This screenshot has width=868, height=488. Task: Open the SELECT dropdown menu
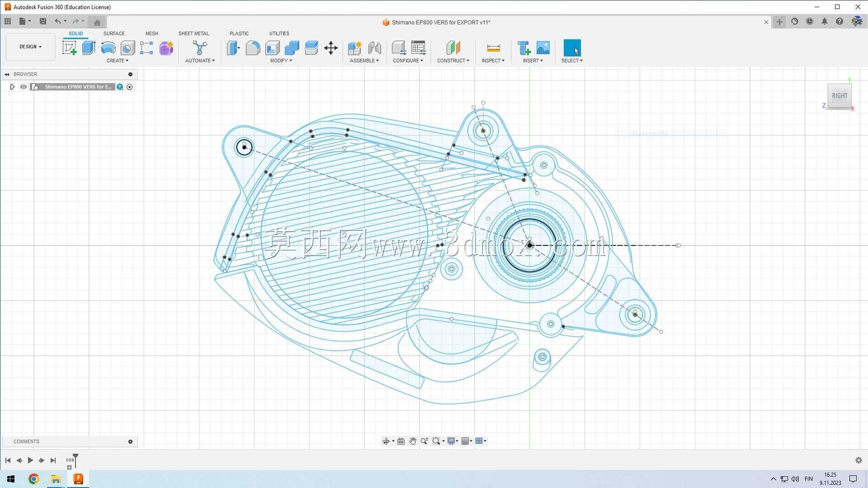pos(572,61)
